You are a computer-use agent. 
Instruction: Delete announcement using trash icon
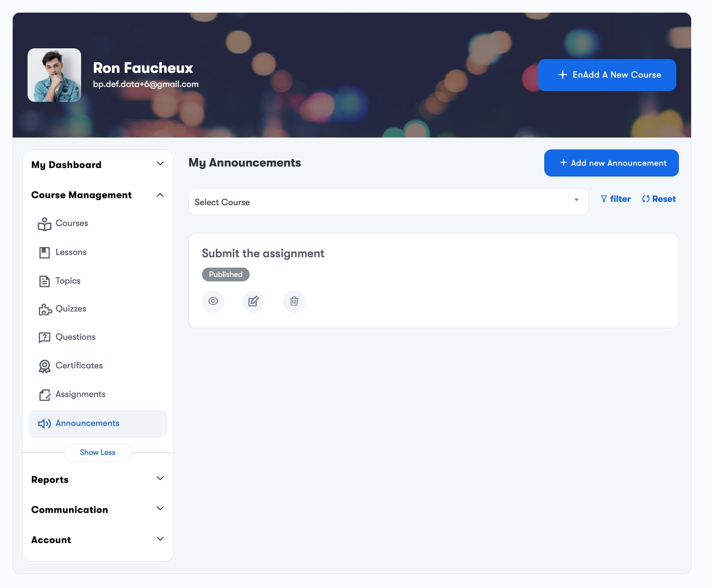coord(294,301)
